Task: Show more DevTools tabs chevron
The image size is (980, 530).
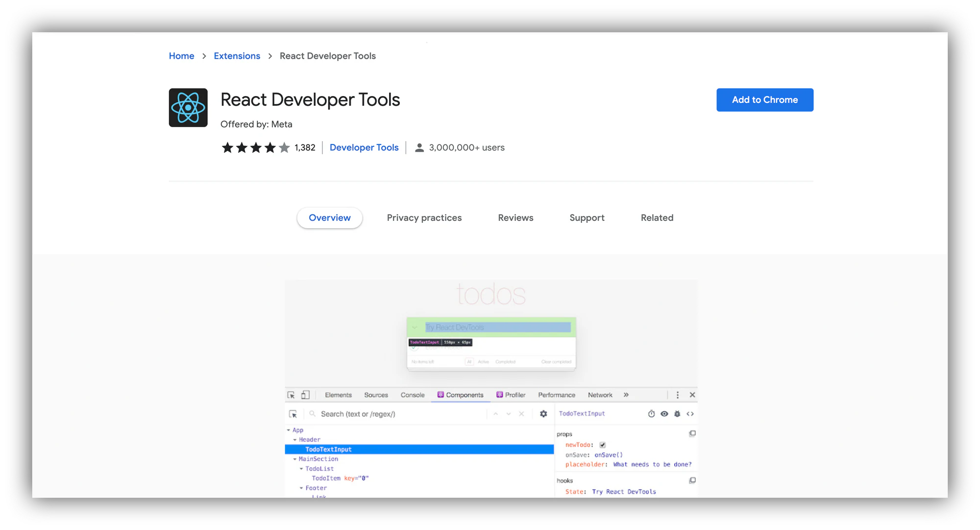Action: (x=626, y=395)
